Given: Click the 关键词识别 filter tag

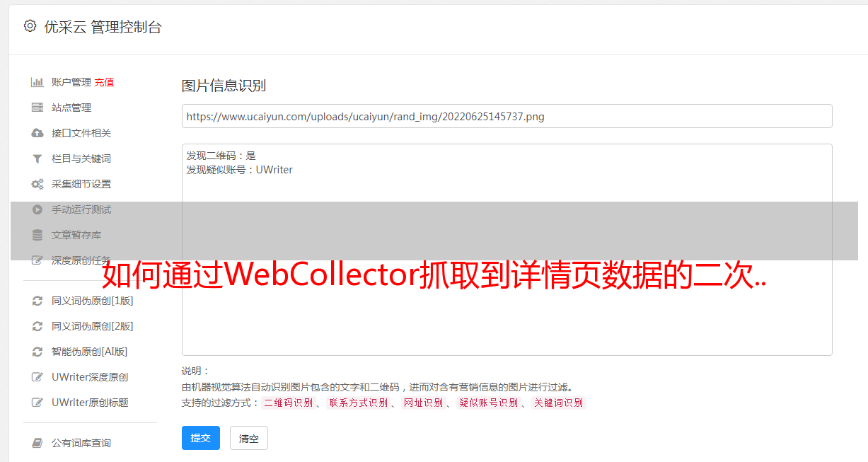Looking at the screenshot, I should coord(559,403).
